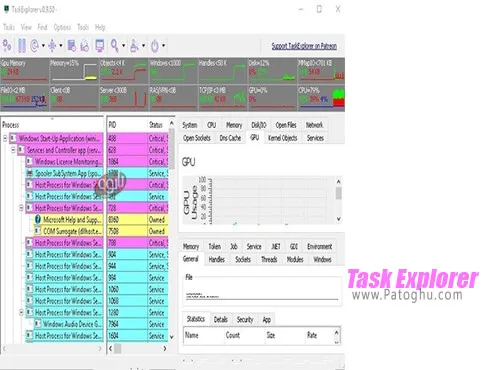Click the Disk=12% graph panel

pyautogui.click(x=272, y=70)
